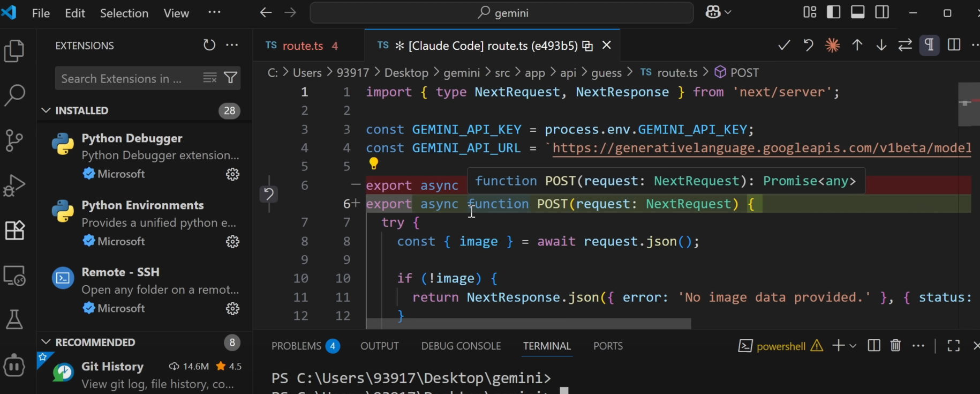The height and width of the screenshot is (394, 980).
Task: Filter extensions with the funnel icon
Action: coord(231,78)
